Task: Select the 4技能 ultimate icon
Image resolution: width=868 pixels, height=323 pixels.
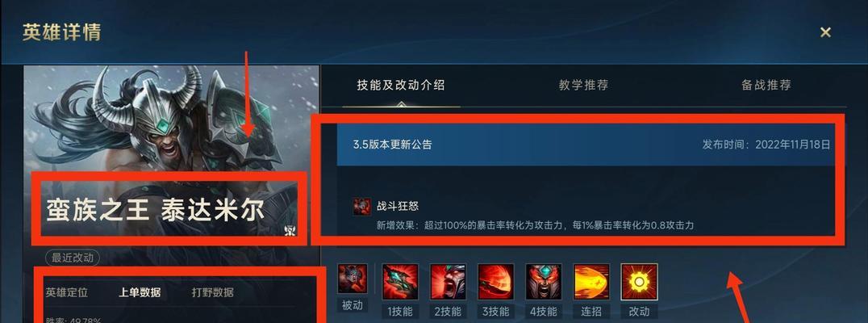Action: 544,282
